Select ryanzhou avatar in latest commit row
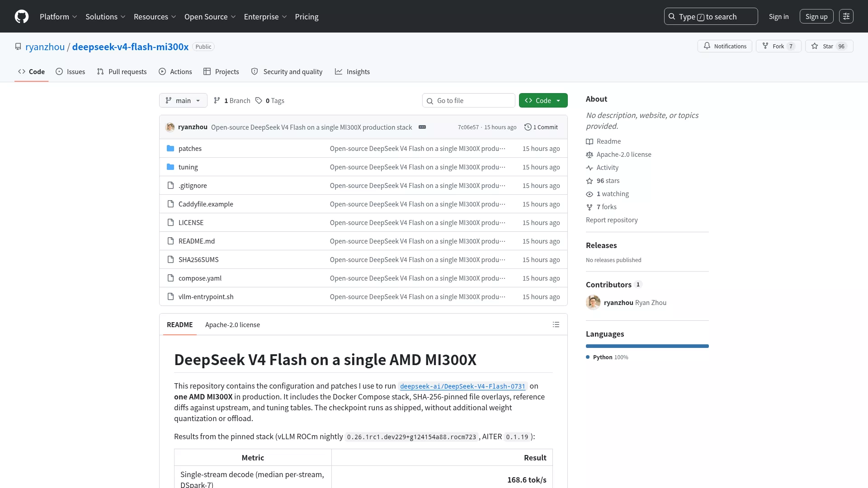 tap(170, 127)
